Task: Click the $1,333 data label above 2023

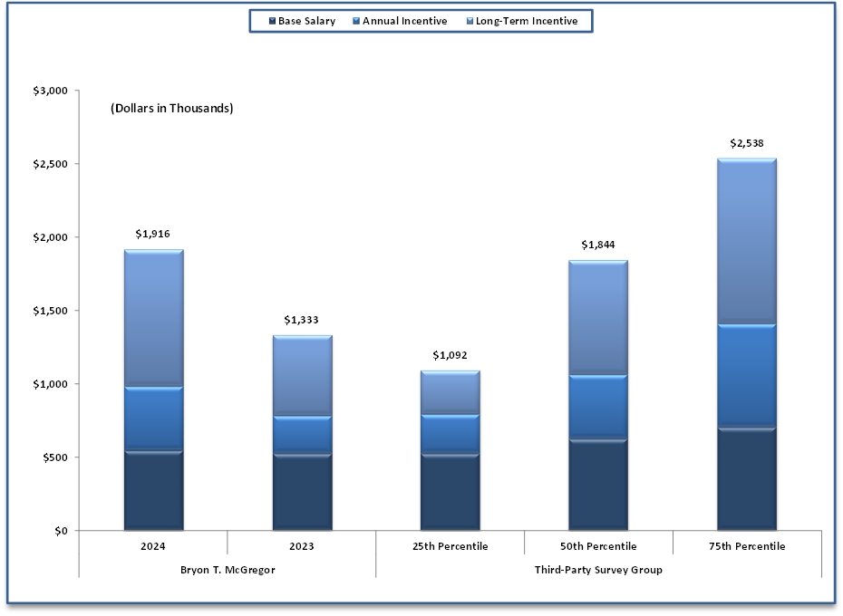Action: click(x=302, y=320)
